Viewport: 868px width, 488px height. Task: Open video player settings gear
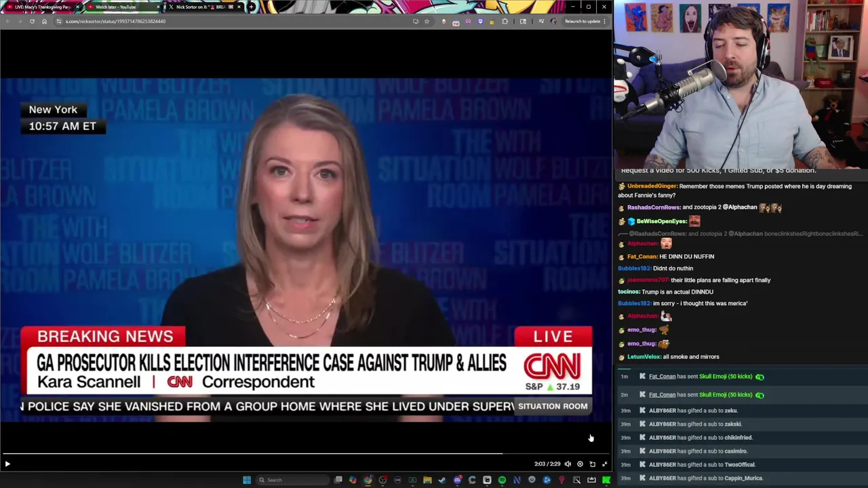(580, 464)
